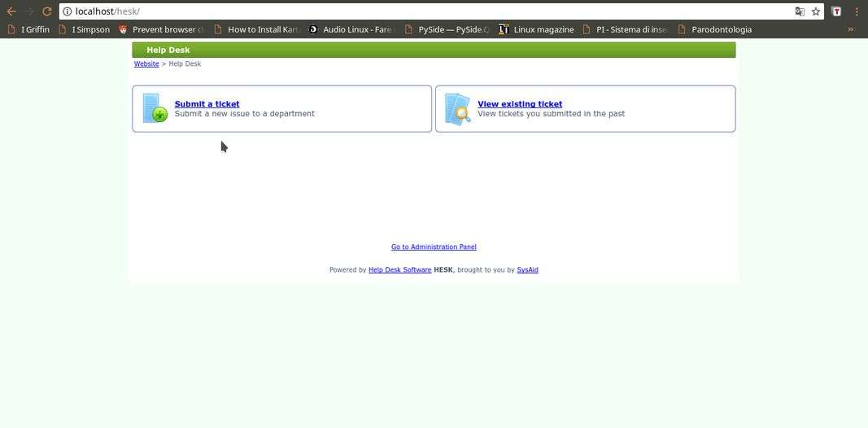Open the PI - Sistema di bookmark
The height and width of the screenshot is (428, 868).
pos(625,29)
